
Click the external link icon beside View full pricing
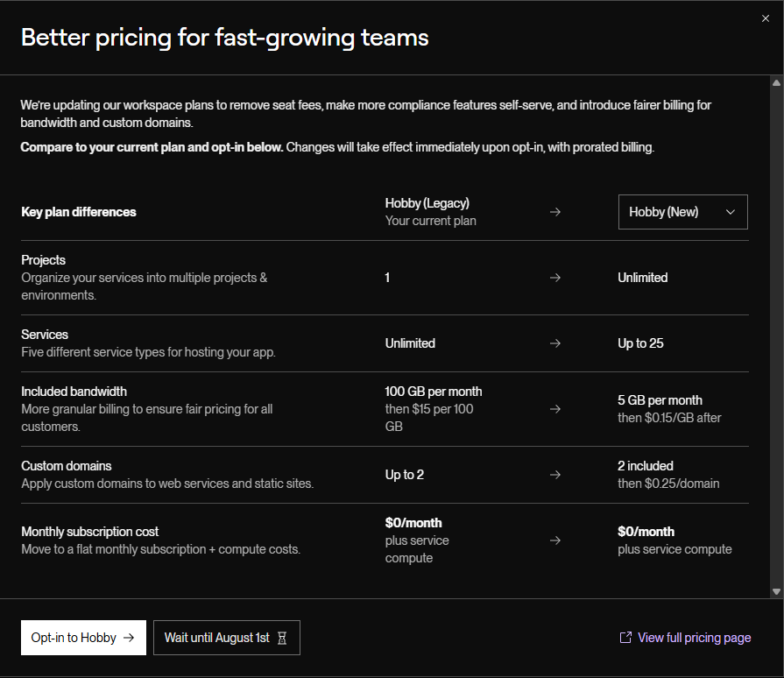coord(625,638)
